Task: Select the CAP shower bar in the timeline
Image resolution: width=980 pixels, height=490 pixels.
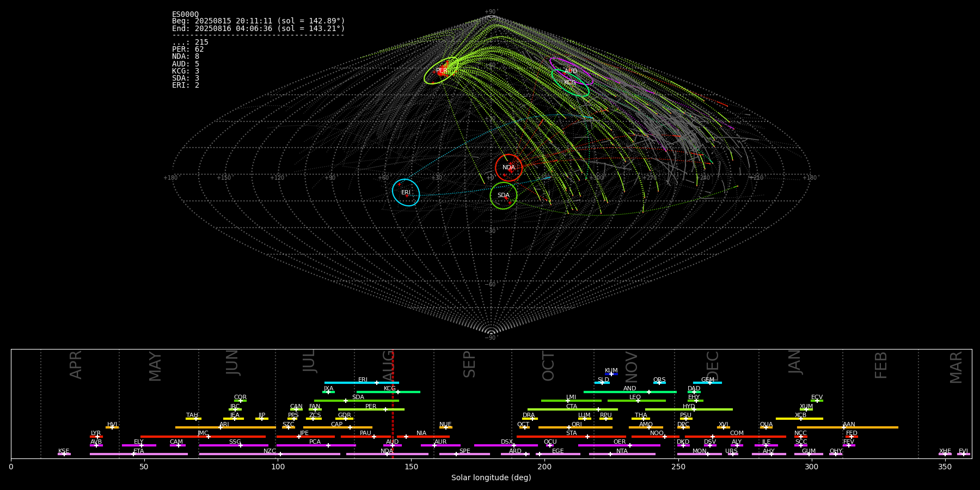Action: pyautogui.click(x=338, y=427)
